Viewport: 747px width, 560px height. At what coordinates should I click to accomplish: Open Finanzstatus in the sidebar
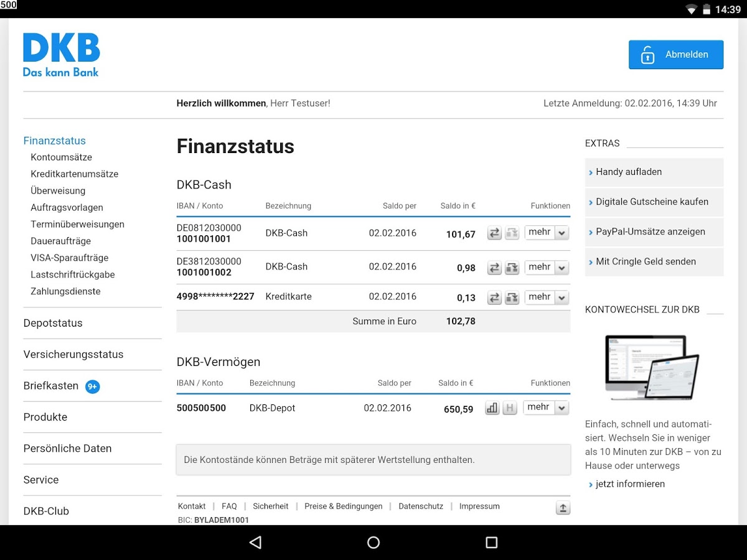55,141
